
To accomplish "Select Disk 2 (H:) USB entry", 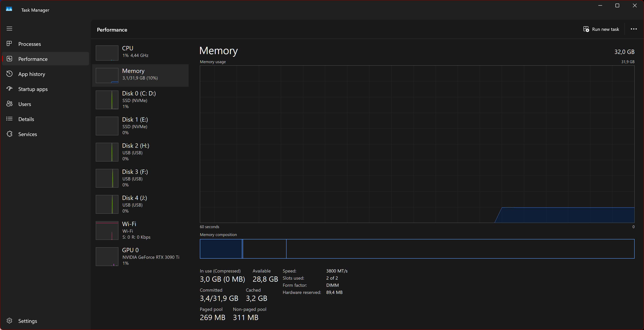I will 140,152.
